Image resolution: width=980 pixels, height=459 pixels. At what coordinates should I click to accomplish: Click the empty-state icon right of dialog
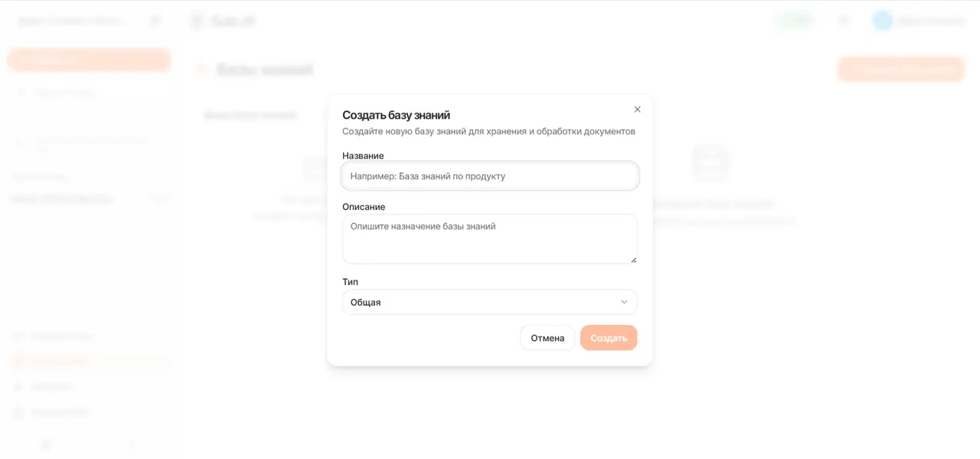(710, 162)
